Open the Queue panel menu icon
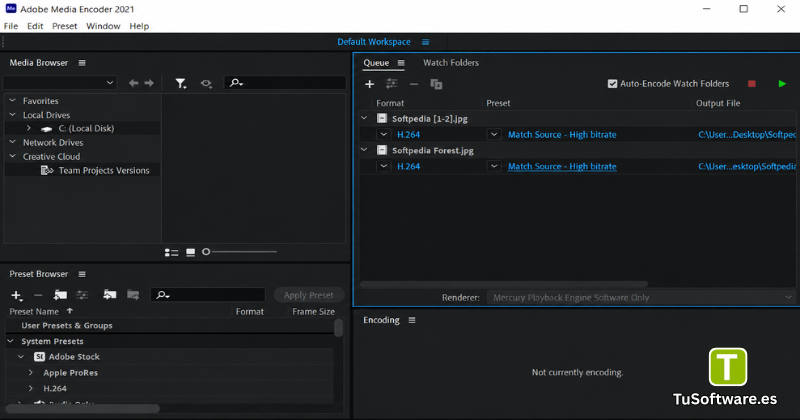Image resolution: width=800 pixels, height=420 pixels. click(x=401, y=63)
